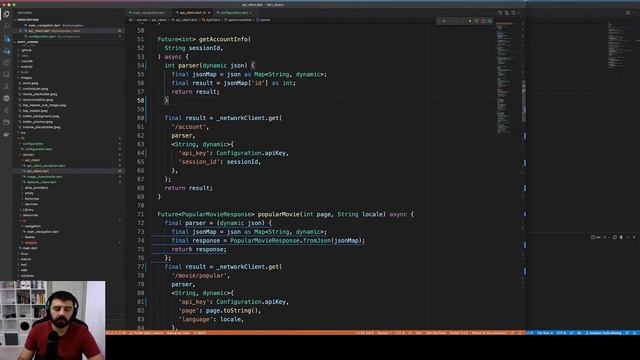Click PopularMovieResponse.fromJson on line 74
The image size is (640, 360).
(281, 241)
